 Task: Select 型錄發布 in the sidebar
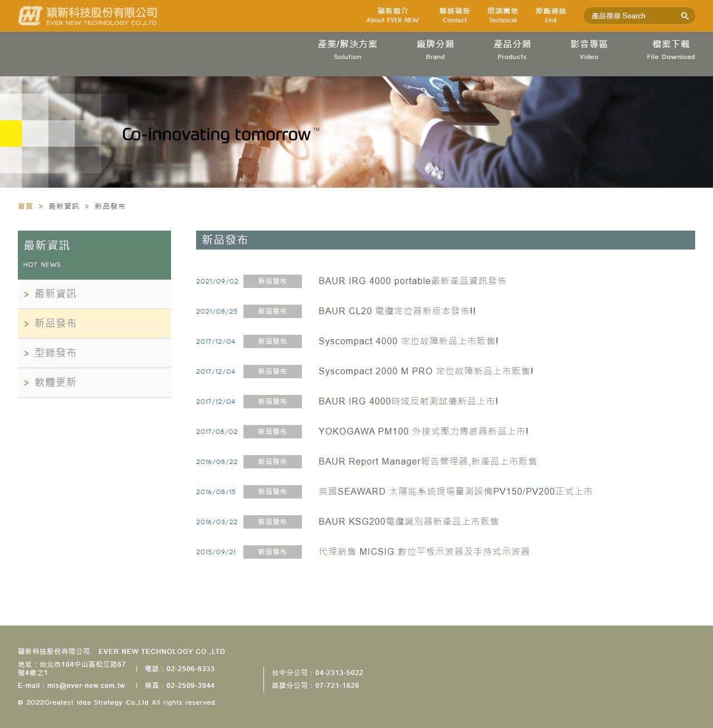point(94,353)
